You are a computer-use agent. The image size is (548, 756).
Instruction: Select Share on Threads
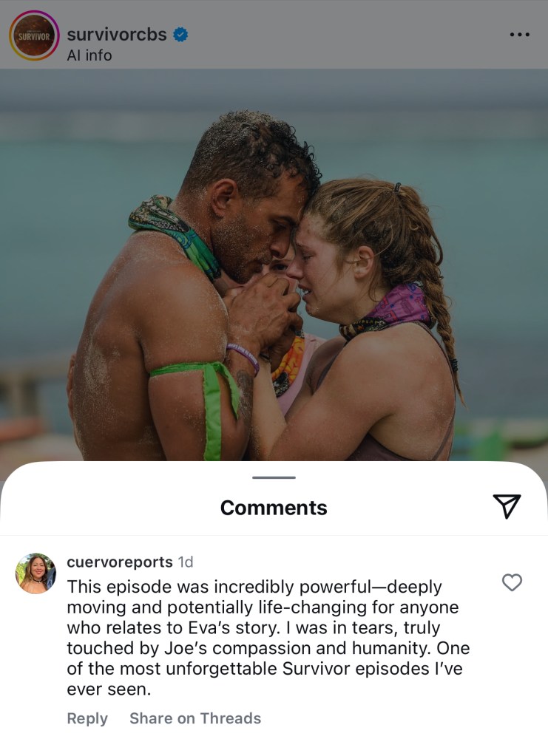(195, 718)
